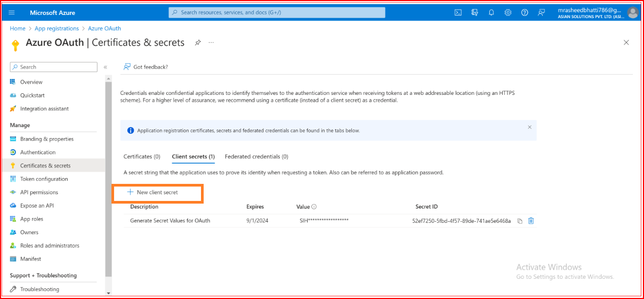Open the more options ellipsis beside title
This screenshot has height=299, width=644.
pos(211,43)
